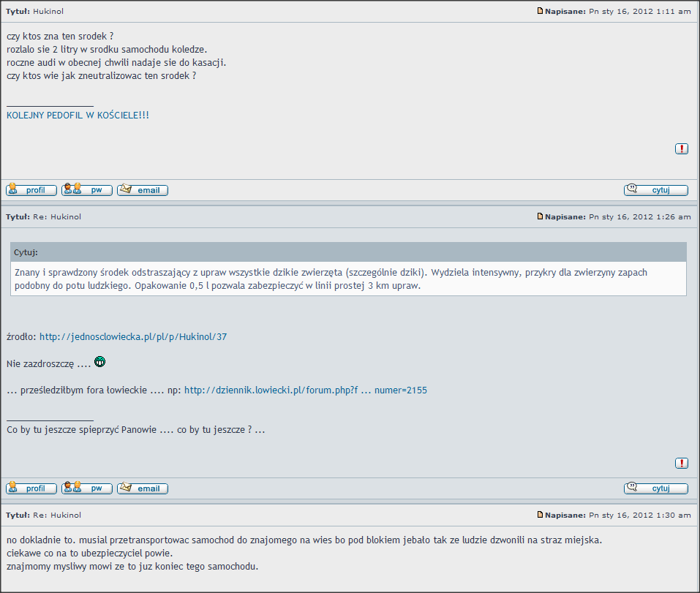Viewport: 700px width, 593px height.
Task: Open the first post's permalink page icon at 1:11 am
Action: click(x=540, y=11)
